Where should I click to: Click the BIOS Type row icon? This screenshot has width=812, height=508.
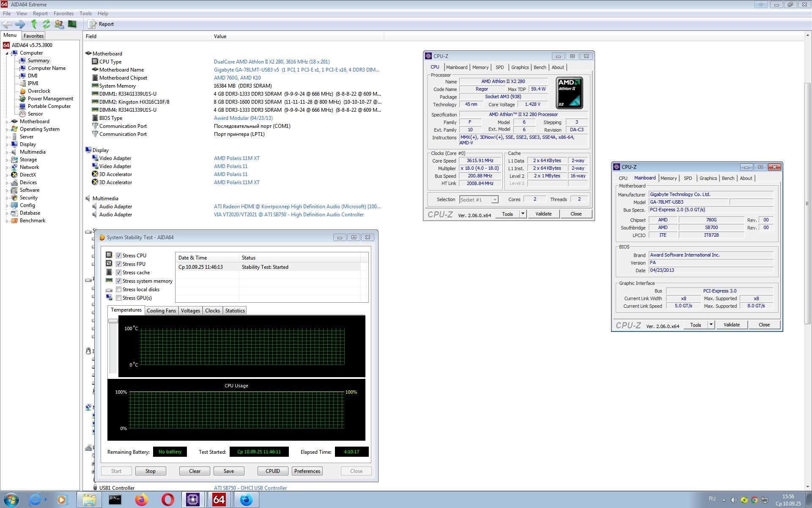pyautogui.click(x=95, y=118)
